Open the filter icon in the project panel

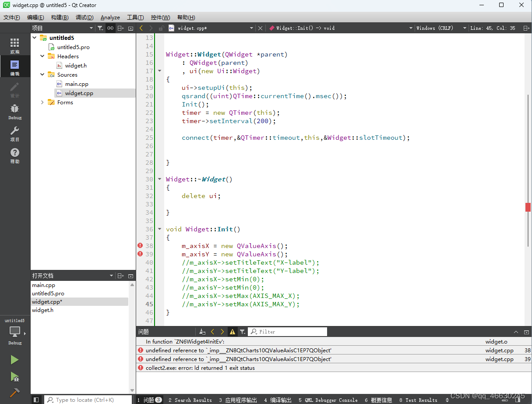[x=100, y=28]
